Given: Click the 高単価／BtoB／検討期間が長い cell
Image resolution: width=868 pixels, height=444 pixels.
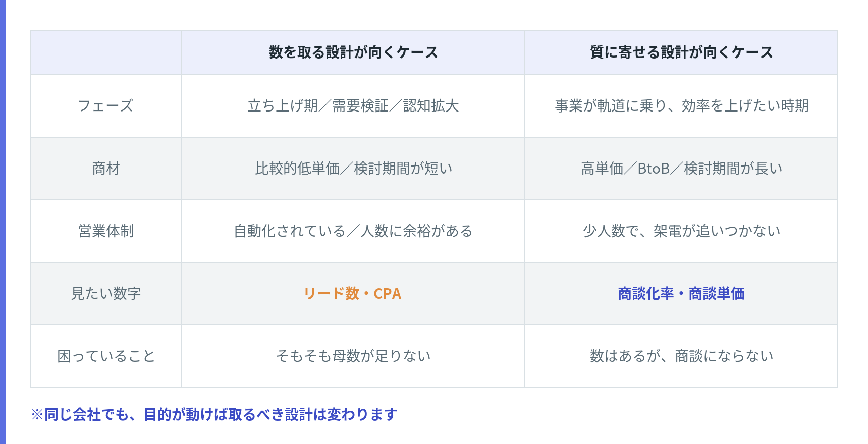Looking at the screenshot, I should (681, 169).
